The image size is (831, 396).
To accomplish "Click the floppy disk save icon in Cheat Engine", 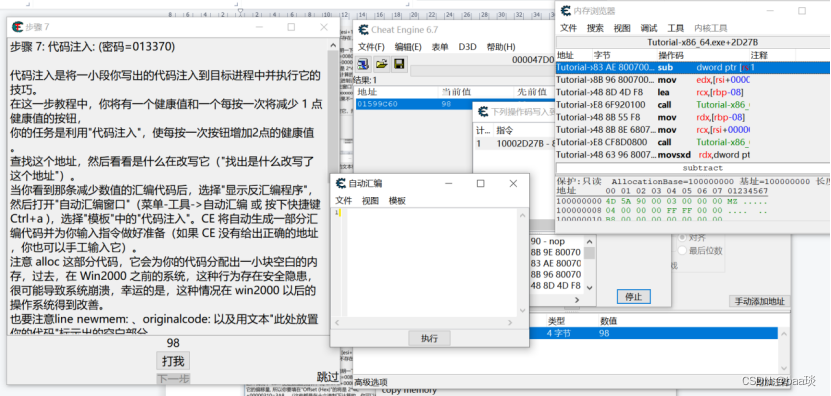I will tap(399, 65).
